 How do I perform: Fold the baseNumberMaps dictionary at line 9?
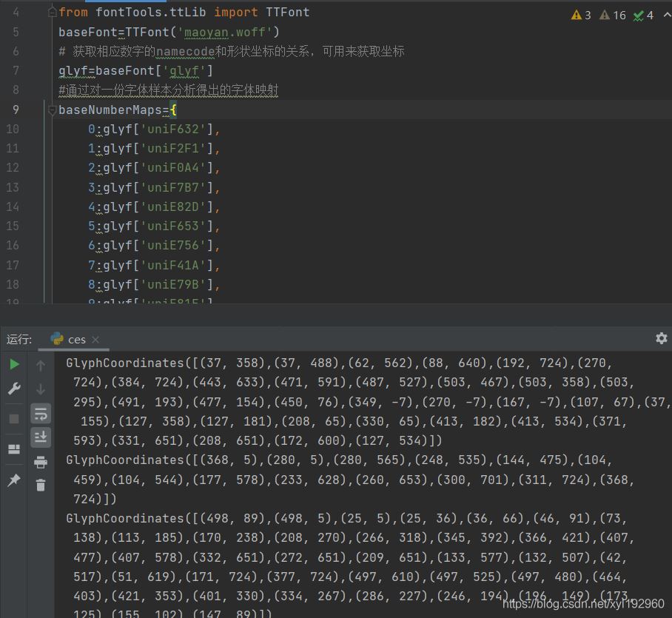[x=52, y=110]
